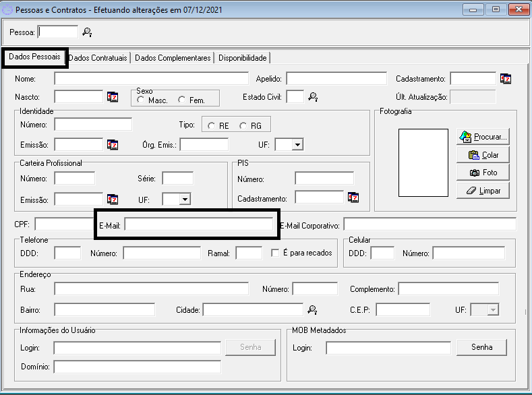
Task: Check the 'É para recados' checkbox
Action: click(275, 253)
